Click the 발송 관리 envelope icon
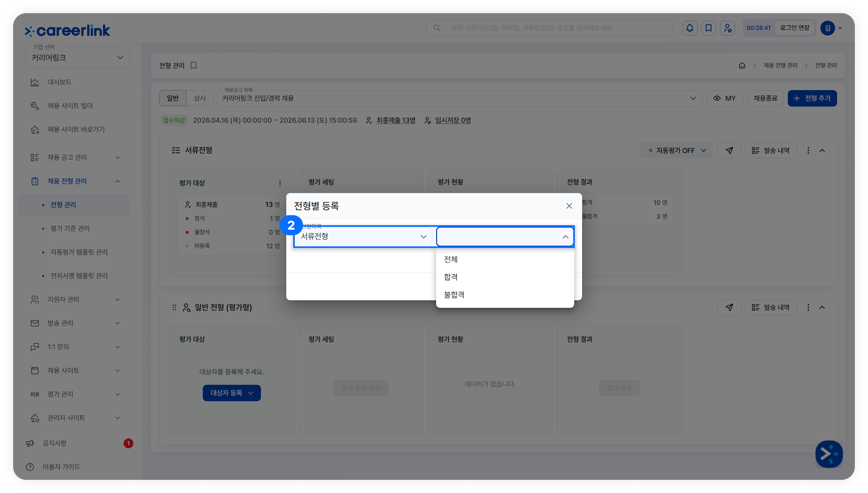Screen dimensions: 868x493 (x=35, y=323)
